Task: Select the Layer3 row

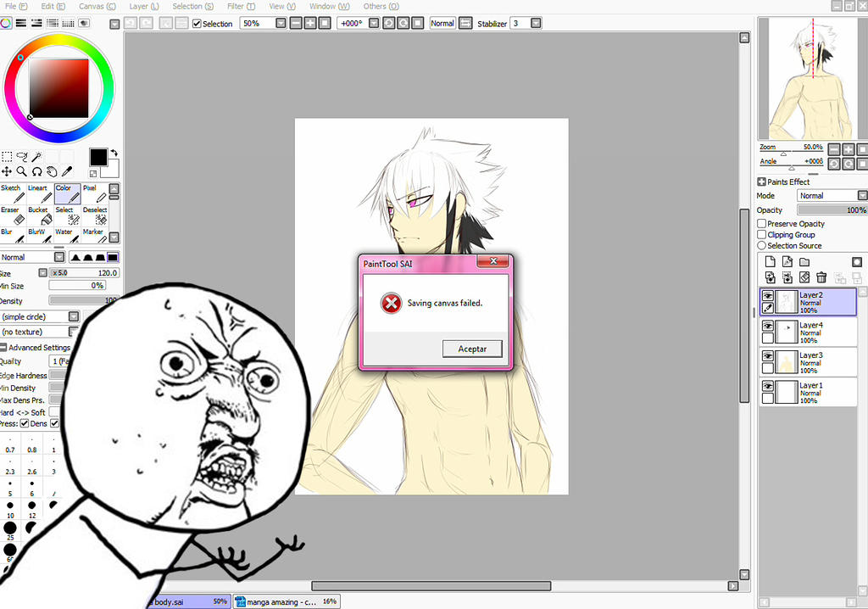Action: [x=808, y=361]
